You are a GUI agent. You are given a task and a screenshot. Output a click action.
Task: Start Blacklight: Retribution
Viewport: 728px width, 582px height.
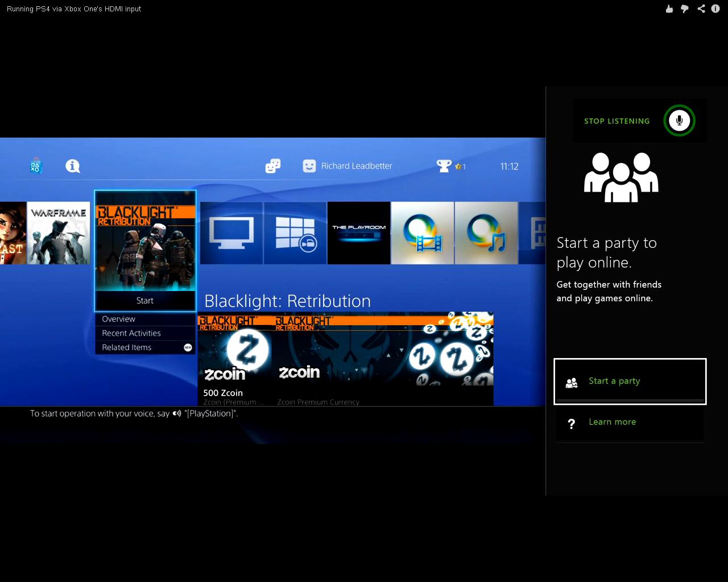(x=145, y=301)
